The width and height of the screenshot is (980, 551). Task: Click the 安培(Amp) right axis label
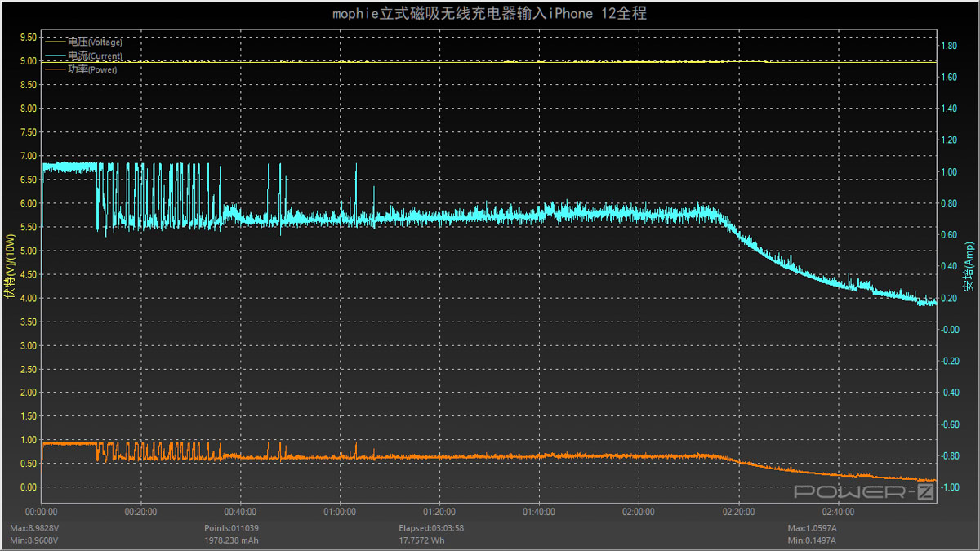tap(968, 265)
